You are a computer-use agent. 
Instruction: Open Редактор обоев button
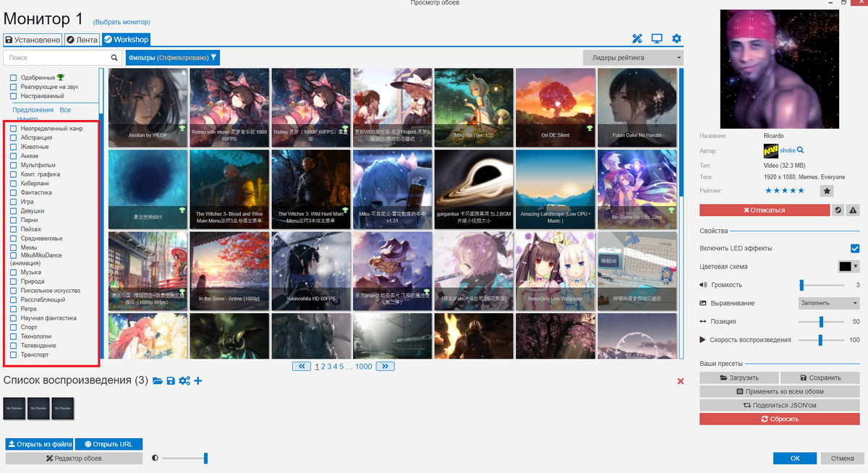click(74, 458)
